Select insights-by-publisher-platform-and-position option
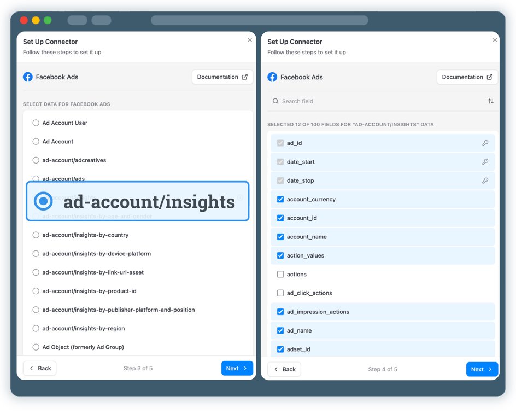The image size is (516, 420). click(36, 310)
